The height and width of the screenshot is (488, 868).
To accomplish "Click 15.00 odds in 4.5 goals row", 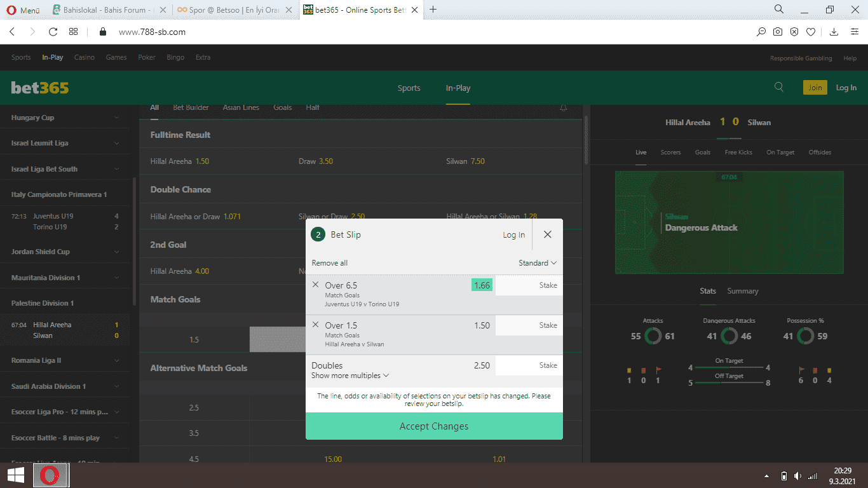I will tap(333, 459).
